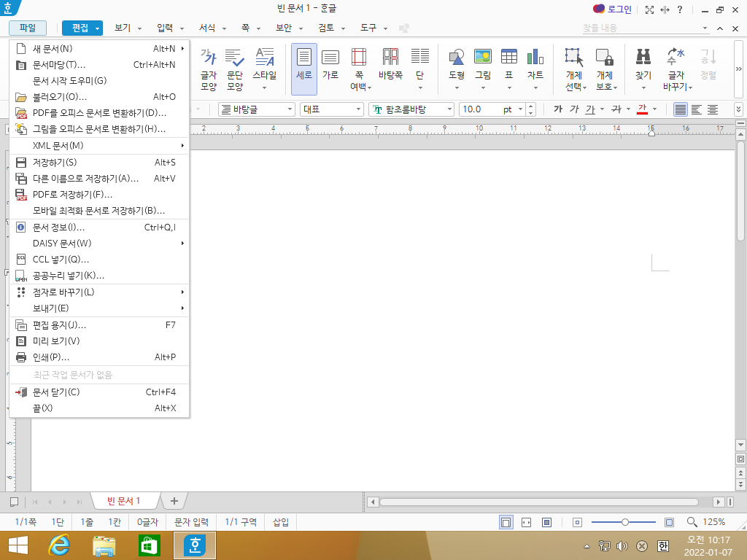Toggle italic 가 formatting
The height and width of the screenshot is (560, 747).
pyautogui.click(x=574, y=109)
